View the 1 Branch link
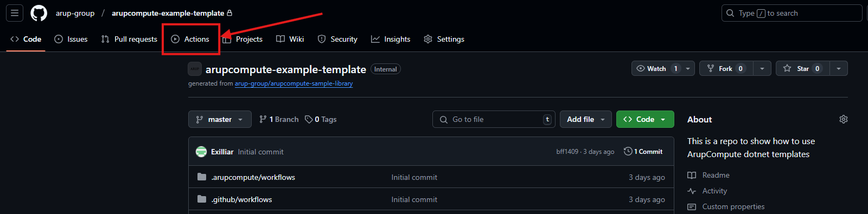The width and height of the screenshot is (868, 214). point(279,119)
